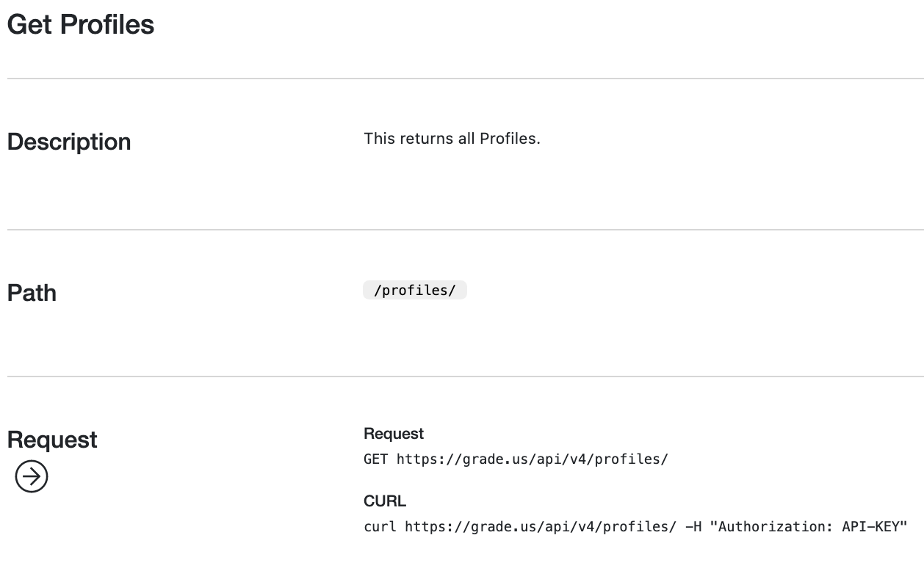Select the text 'This returns all Profiles.'
The height and width of the screenshot is (571, 924).
[x=451, y=138]
